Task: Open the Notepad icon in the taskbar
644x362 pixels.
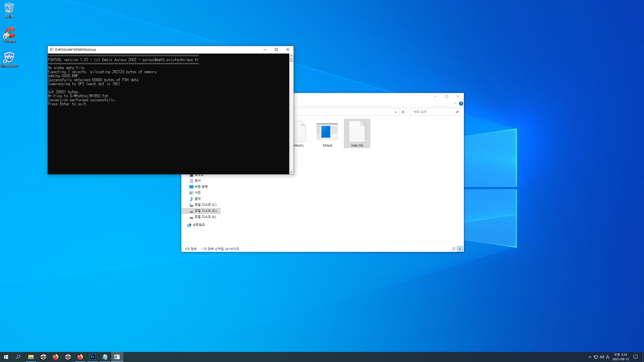Action: pos(105,357)
